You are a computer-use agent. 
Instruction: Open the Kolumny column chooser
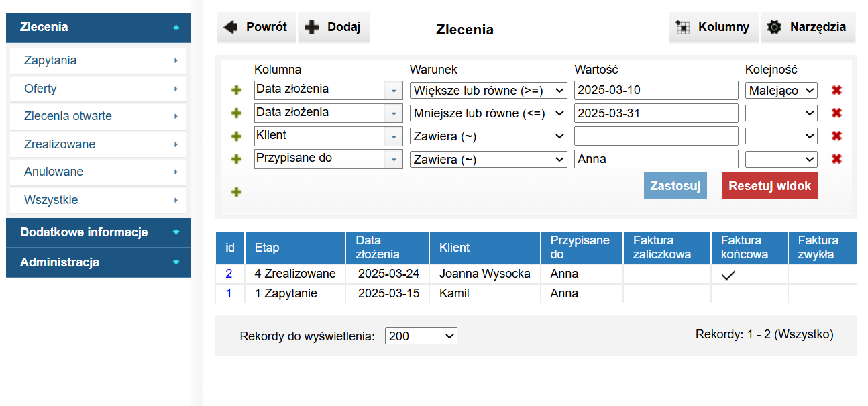click(x=713, y=28)
